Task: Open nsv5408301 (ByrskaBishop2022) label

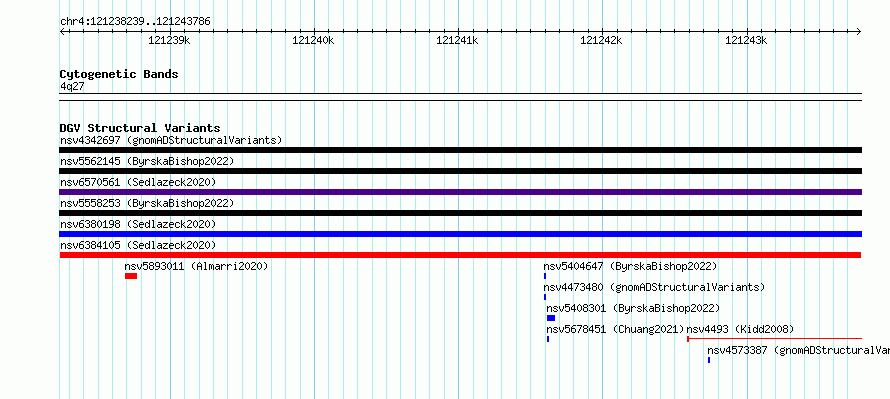Action: [x=633, y=308]
